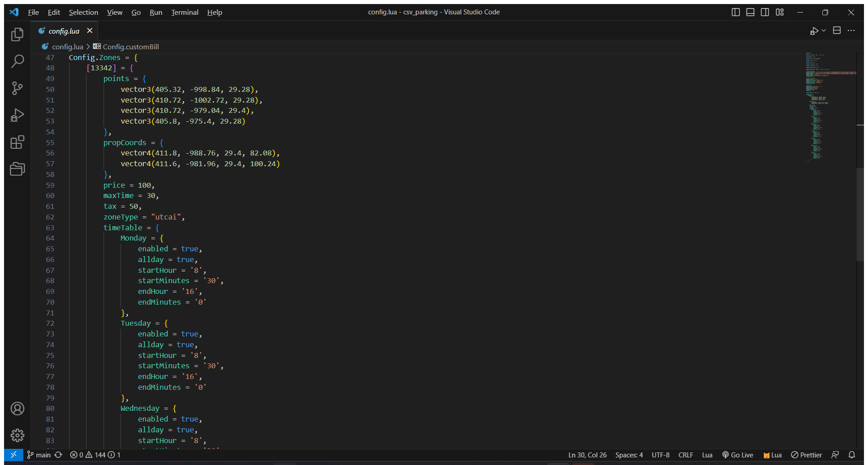Open the Extensions view

pos(17,142)
